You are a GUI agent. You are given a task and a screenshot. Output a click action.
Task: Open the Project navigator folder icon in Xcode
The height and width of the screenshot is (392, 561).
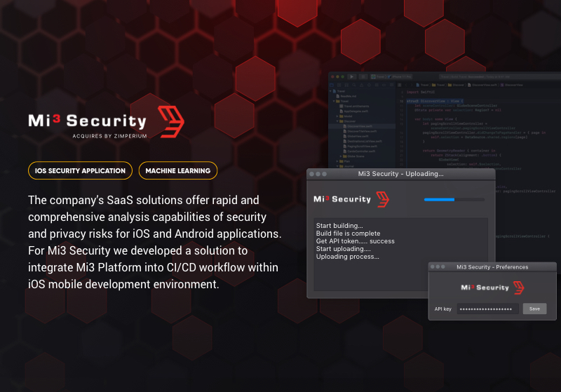pyautogui.click(x=332, y=85)
